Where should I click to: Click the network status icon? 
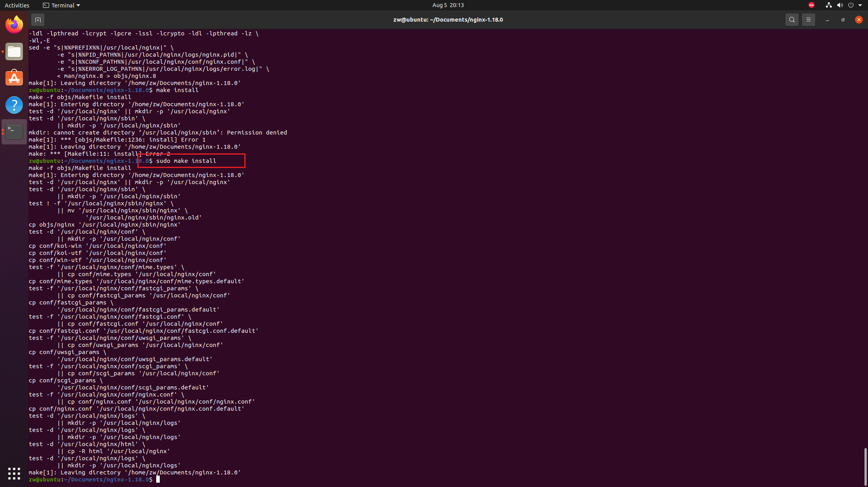point(829,5)
